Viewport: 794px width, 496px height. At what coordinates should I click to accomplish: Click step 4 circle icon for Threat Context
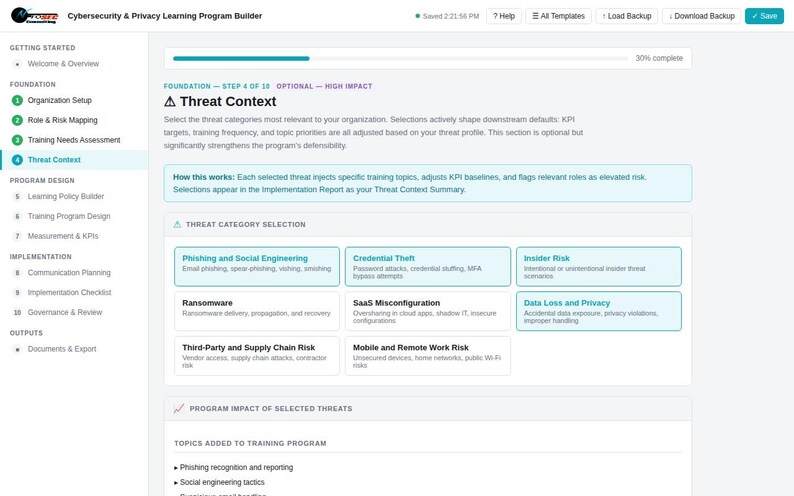click(17, 160)
